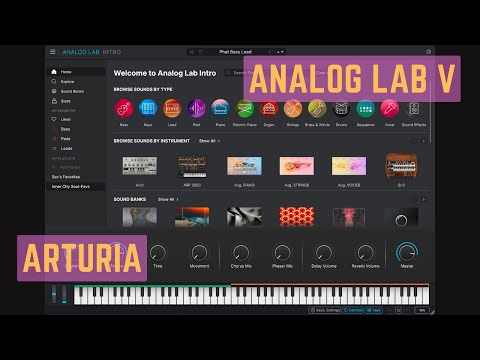Browse Drums sounds type icon
This screenshot has width=480, height=360.
[x=341, y=109]
